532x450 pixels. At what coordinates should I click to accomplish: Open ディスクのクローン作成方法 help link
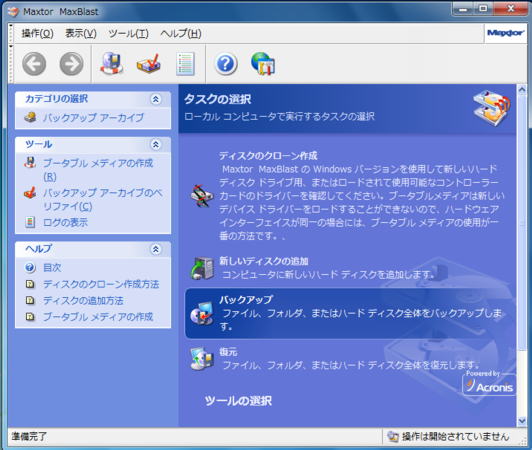[x=101, y=284]
